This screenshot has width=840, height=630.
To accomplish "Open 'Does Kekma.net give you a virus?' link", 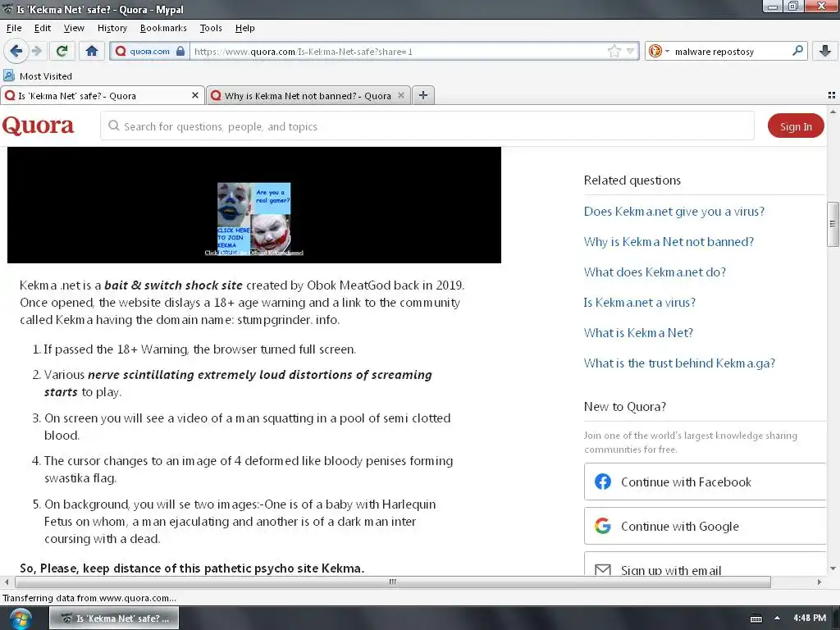I will pos(674,211).
